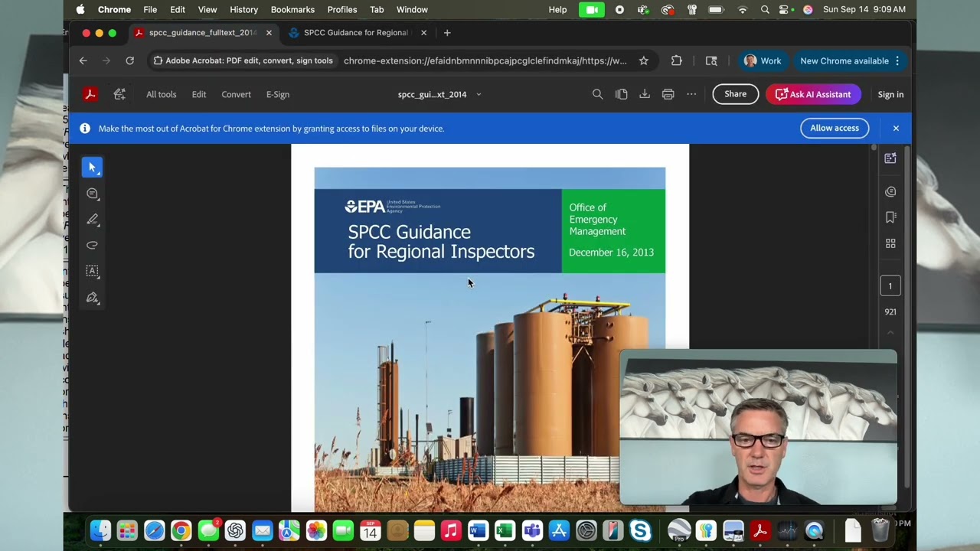This screenshot has width=980, height=551.
Task: Open the Bookmarks menu in menu bar
Action: point(292,9)
